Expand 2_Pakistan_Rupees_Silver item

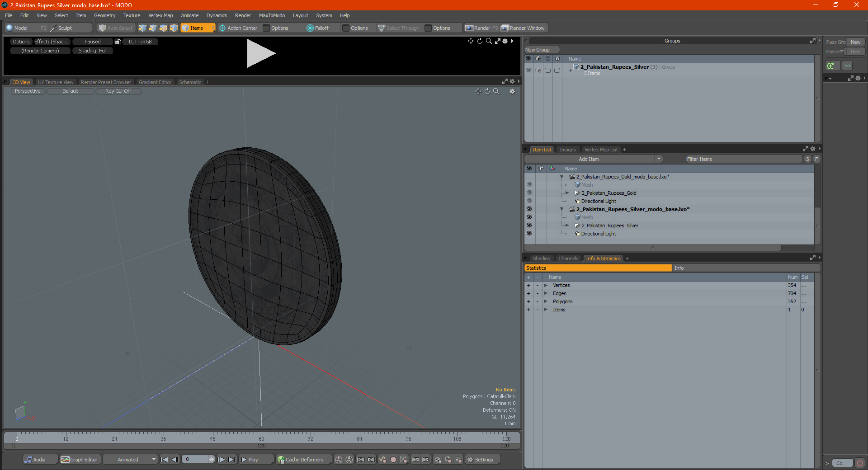pyautogui.click(x=567, y=226)
